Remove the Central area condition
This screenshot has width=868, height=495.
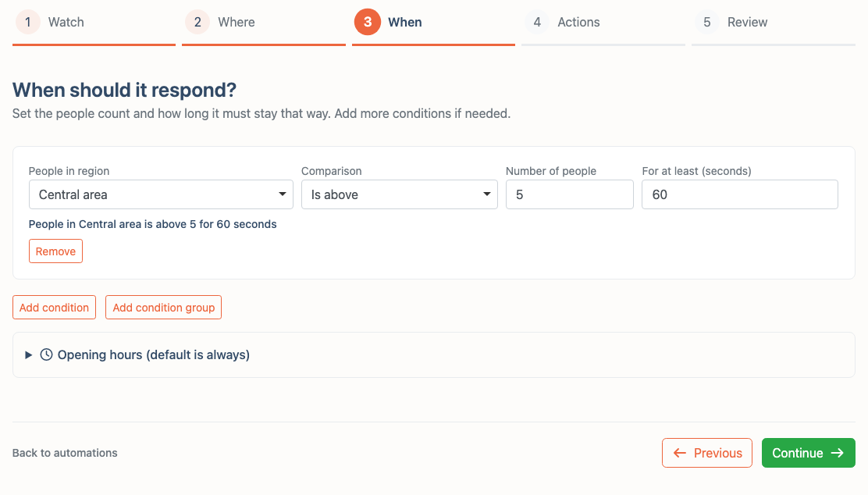coord(55,251)
